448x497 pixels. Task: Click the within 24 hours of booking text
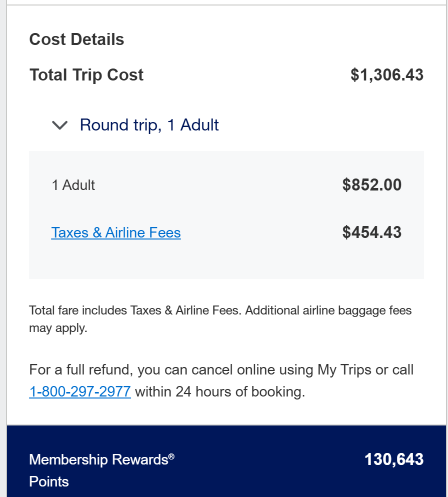click(220, 391)
